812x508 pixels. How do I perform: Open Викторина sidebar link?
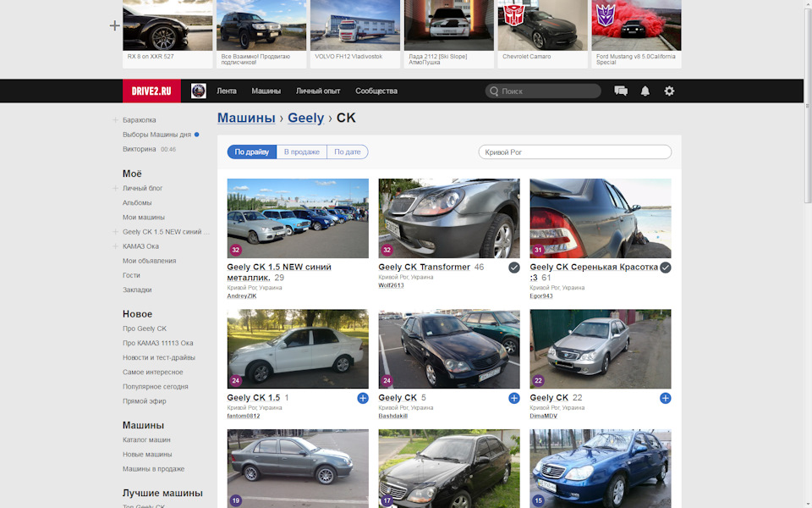140,149
